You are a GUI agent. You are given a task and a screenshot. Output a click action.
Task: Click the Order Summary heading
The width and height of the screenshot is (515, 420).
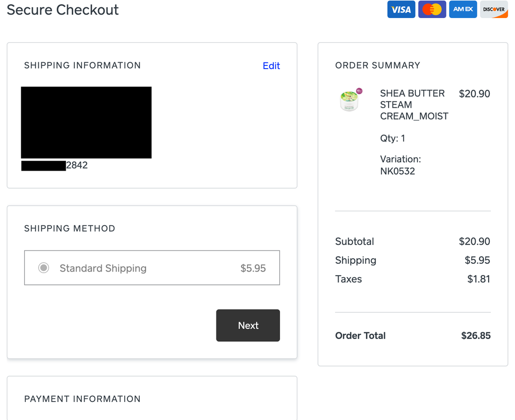pos(377,65)
